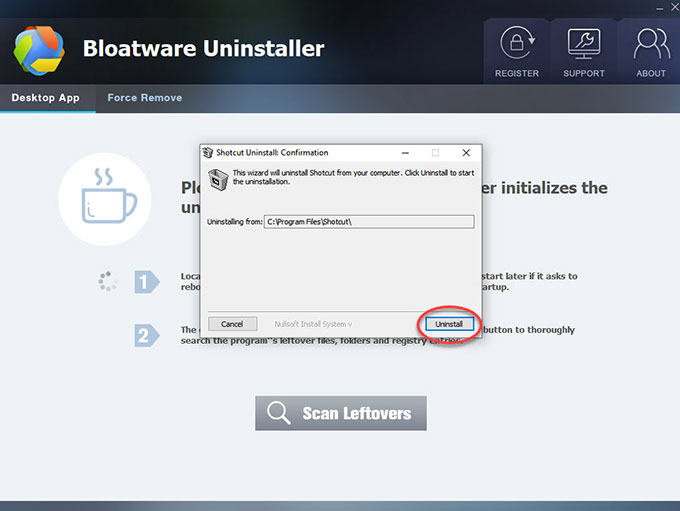The height and width of the screenshot is (511, 680).
Task: Cancel the Shotcut uninstall dialog
Action: tap(232, 324)
